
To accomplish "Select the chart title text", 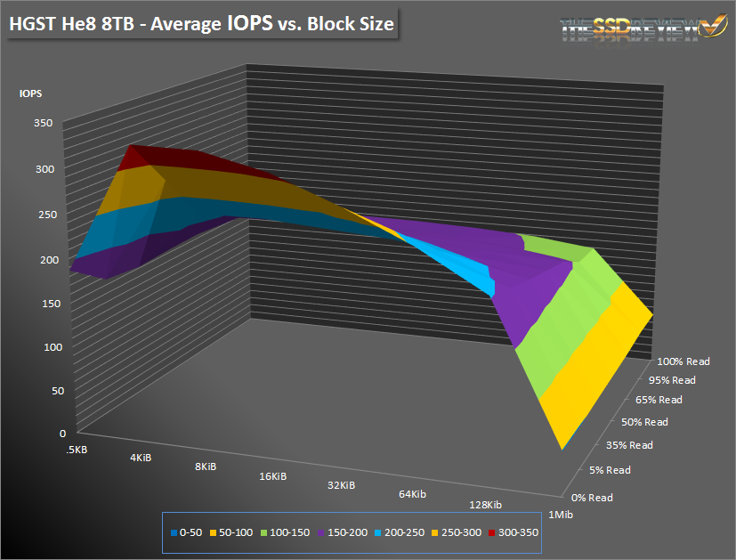I will click(x=201, y=24).
